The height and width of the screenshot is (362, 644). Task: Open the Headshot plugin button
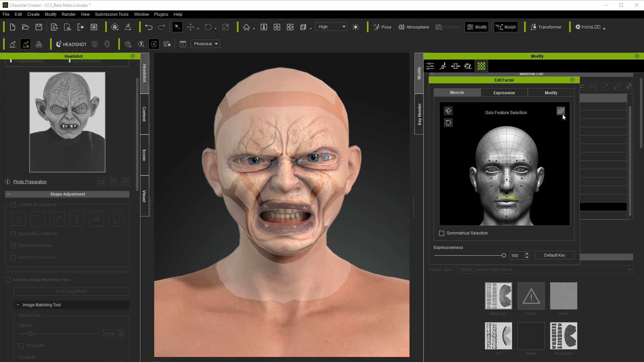tap(71, 44)
